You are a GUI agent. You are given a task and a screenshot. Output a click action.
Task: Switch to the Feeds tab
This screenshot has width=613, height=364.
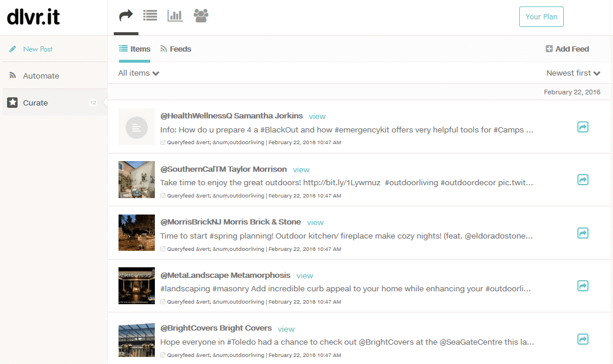coord(175,49)
